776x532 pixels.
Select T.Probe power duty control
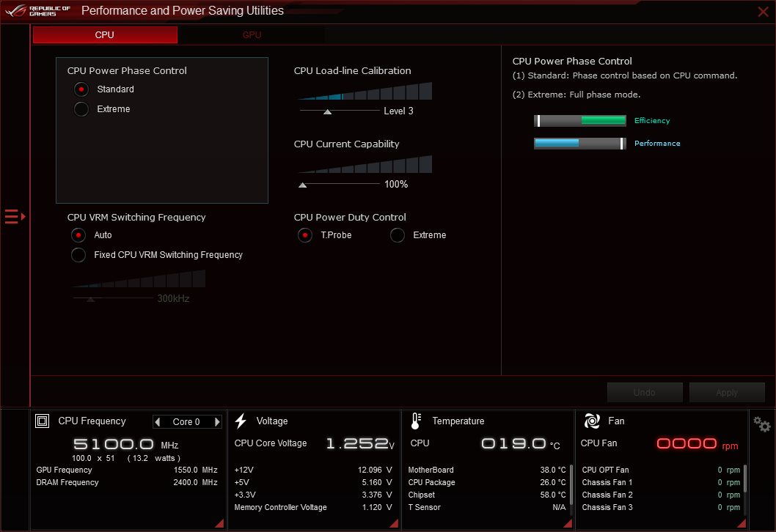click(x=305, y=234)
